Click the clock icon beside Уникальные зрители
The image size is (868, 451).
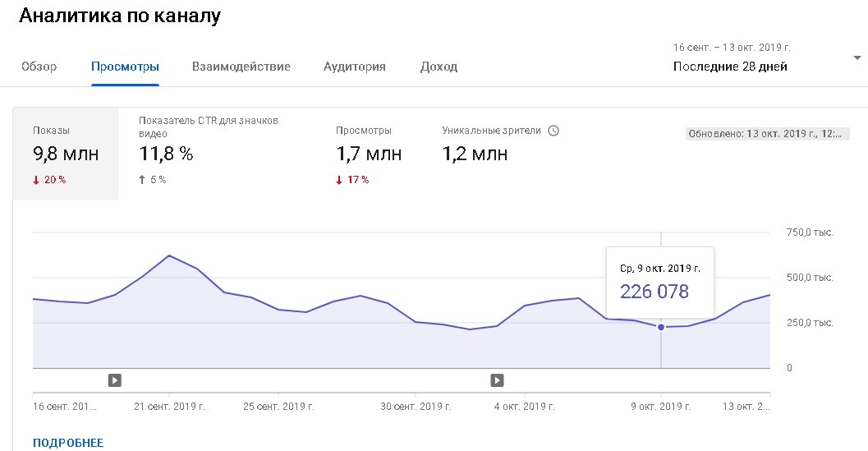(553, 131)
